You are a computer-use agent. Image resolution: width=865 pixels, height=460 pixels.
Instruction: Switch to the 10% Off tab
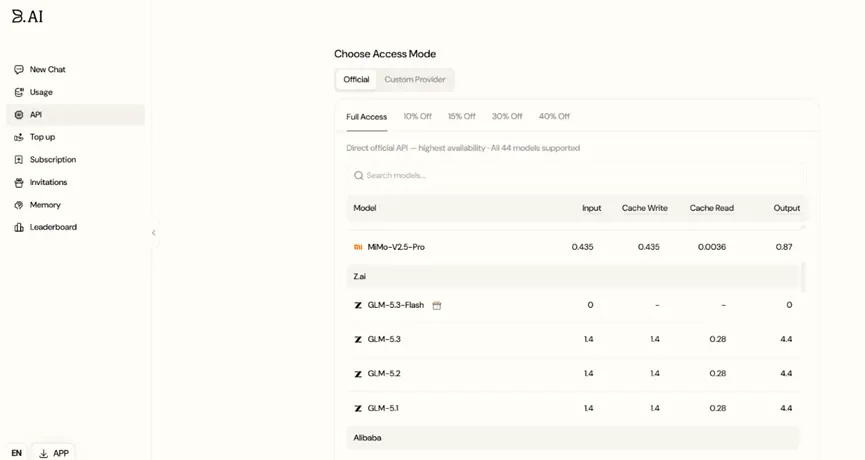tap(418, 116)
